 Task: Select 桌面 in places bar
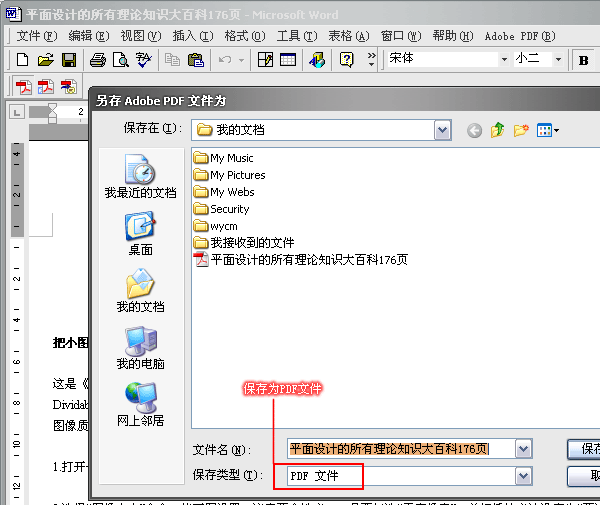coord(140,233)
